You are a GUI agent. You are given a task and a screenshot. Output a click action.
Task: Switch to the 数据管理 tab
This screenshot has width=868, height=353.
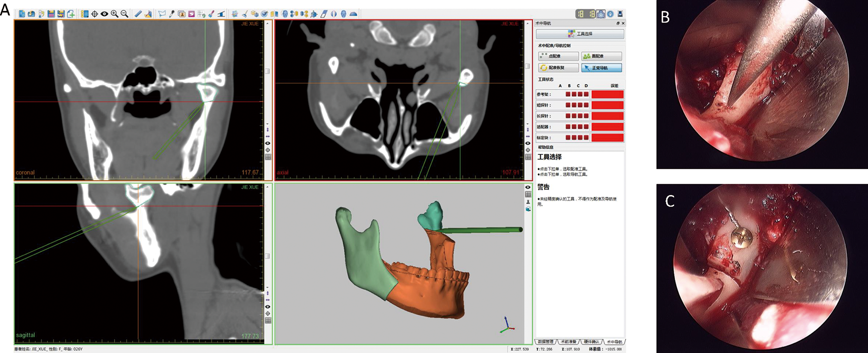[545, 342]
